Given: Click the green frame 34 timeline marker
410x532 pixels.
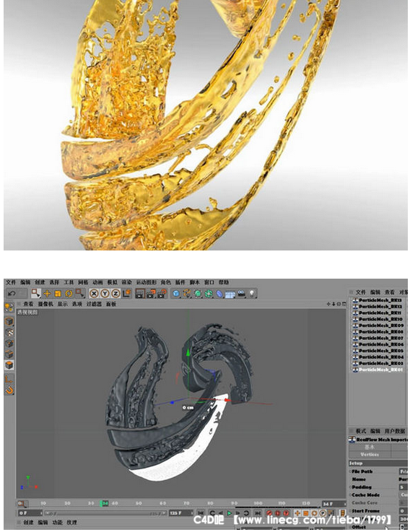Looking at the screenshot, I should click(x=104, y=503).
